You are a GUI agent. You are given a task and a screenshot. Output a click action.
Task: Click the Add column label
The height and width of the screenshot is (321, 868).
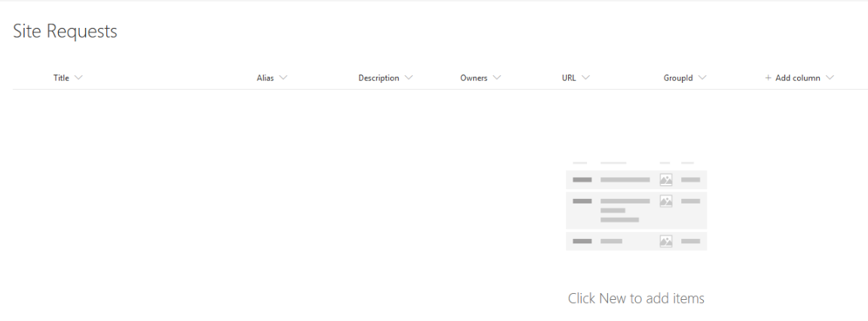(x=798, y=78)
